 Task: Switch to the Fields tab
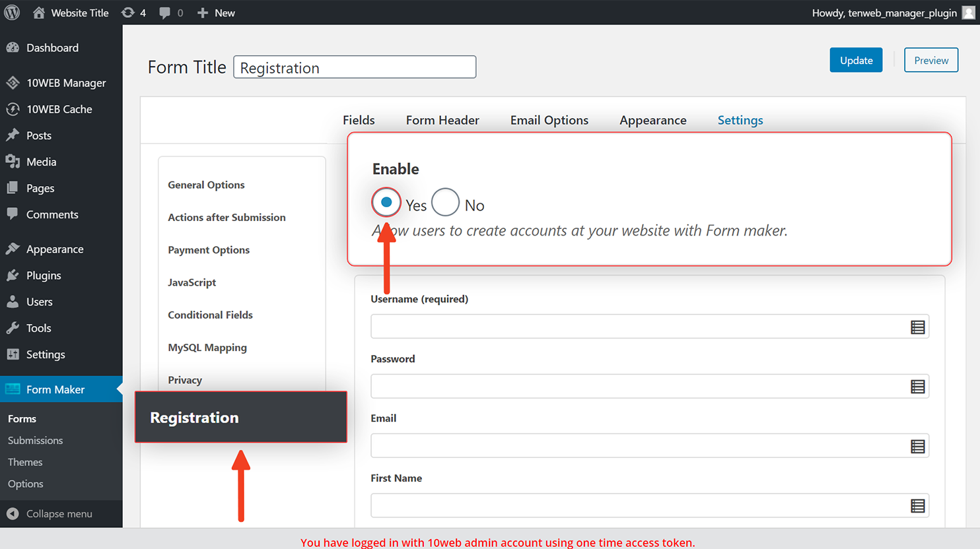pyautogui.click(x=359, y=120)
